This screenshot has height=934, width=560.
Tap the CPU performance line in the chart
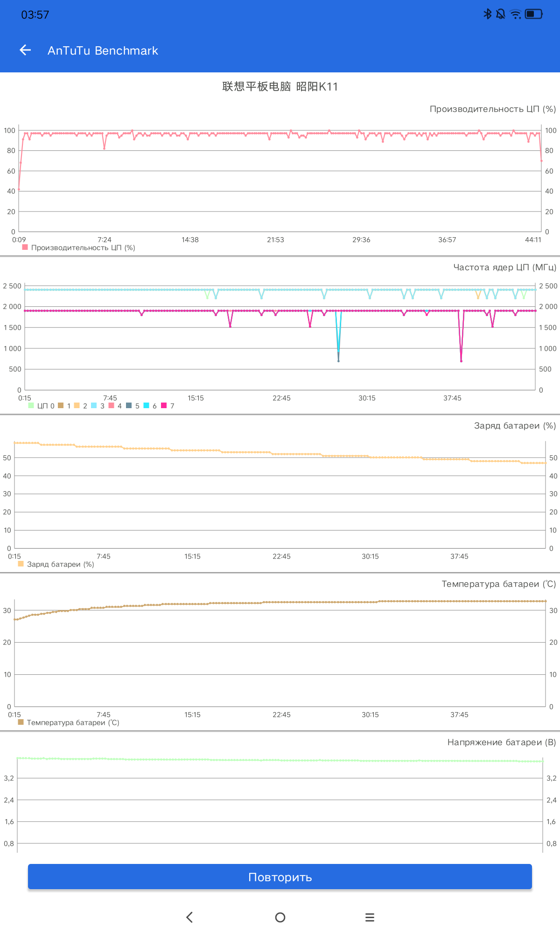[280, 134]
